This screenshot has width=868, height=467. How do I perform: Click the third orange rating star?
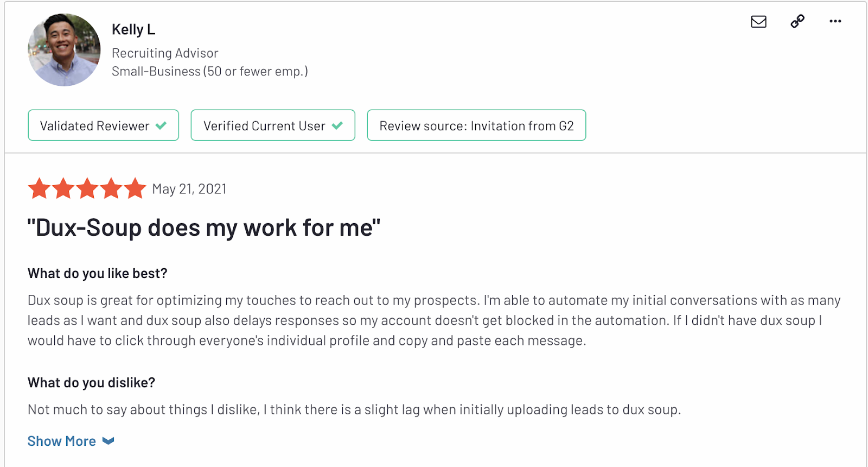pos(87,189)
